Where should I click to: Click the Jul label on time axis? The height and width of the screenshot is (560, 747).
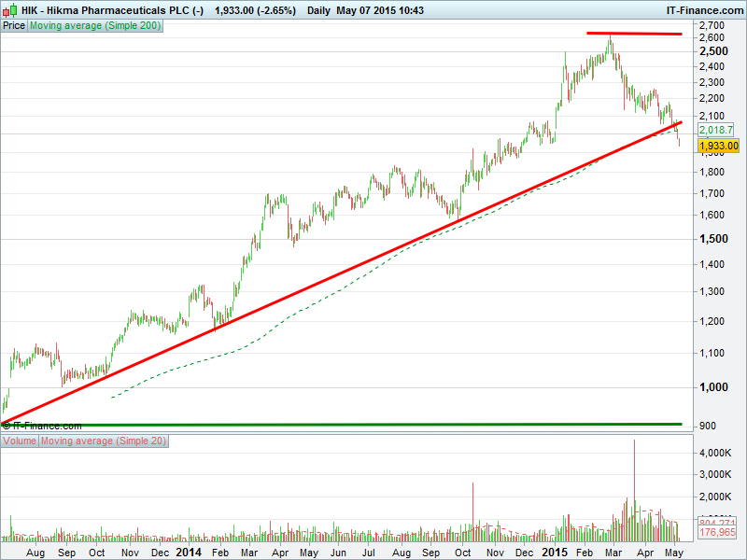(369, 553)
